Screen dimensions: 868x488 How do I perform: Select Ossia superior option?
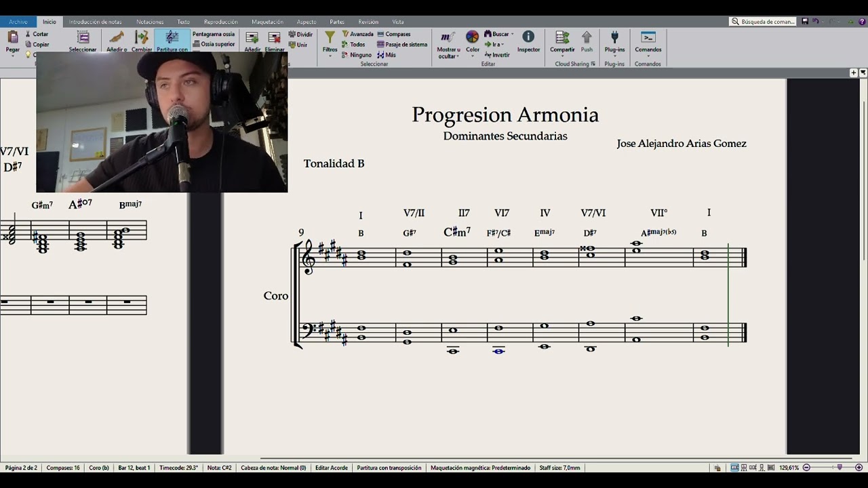pos(214,44)
